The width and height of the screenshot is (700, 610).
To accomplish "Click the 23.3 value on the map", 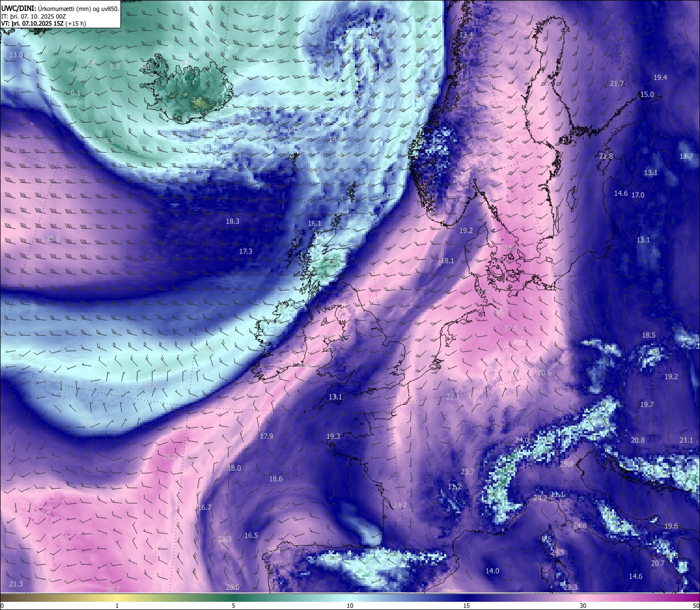I will click(x=570, y=588).
